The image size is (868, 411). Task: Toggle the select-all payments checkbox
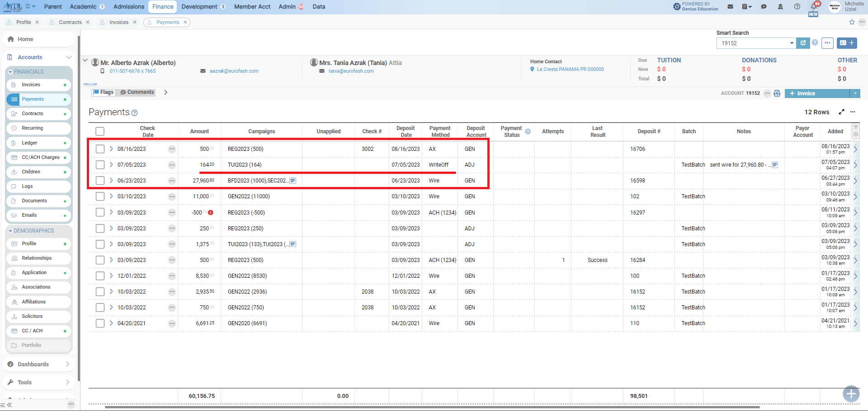tap(100, 131)
